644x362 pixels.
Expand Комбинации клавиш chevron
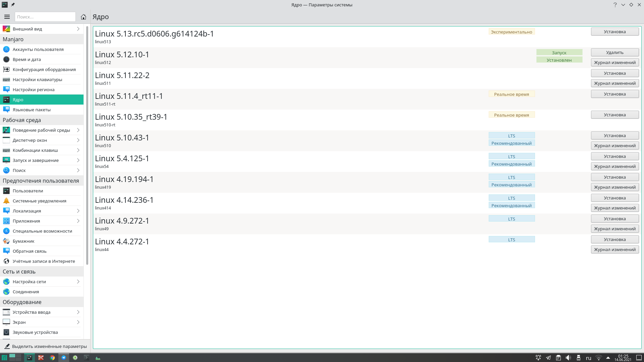click(x=78, y=150)
